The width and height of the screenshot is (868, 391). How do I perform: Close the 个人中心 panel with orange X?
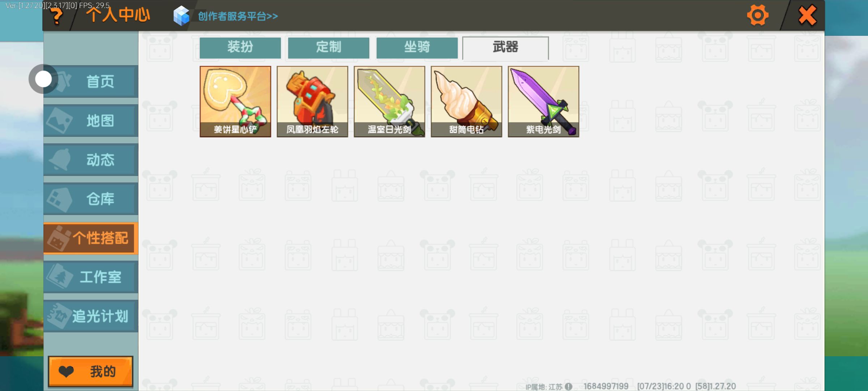(x=807, y=15)
